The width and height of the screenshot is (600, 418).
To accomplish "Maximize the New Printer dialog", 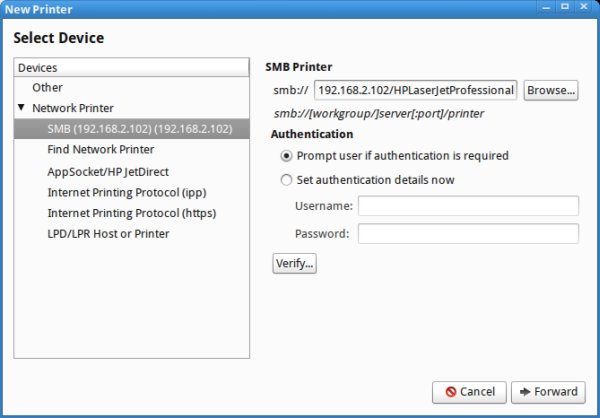I will 565,8.
